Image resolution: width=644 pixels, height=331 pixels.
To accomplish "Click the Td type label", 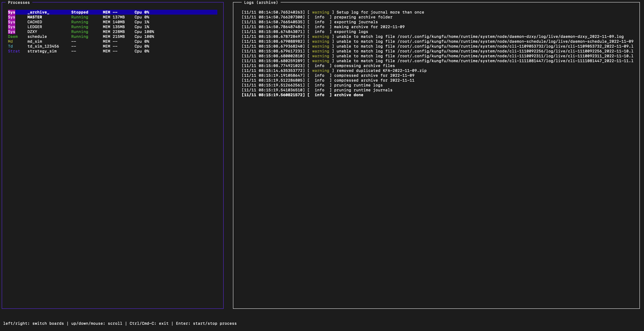I will 10,46.
